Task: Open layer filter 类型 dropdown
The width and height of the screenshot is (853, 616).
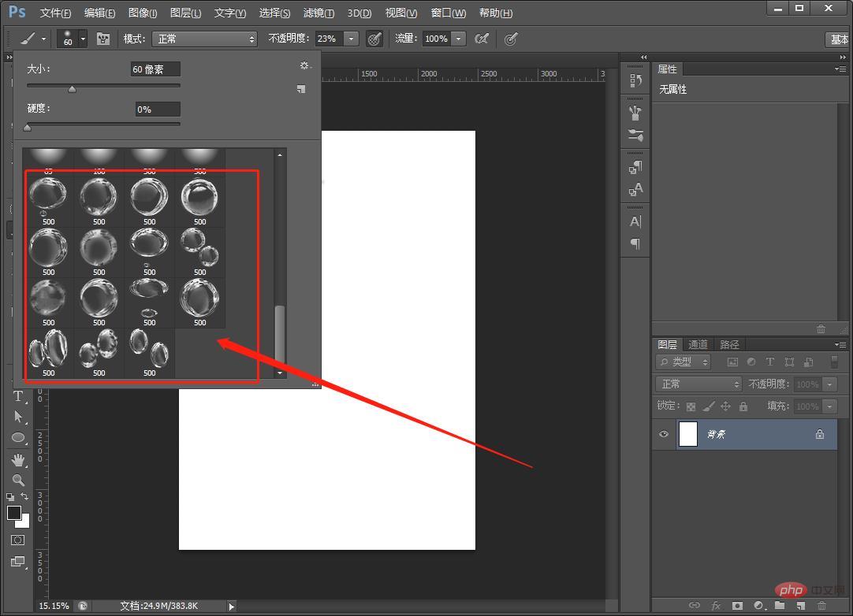Action: click(684, 362)
